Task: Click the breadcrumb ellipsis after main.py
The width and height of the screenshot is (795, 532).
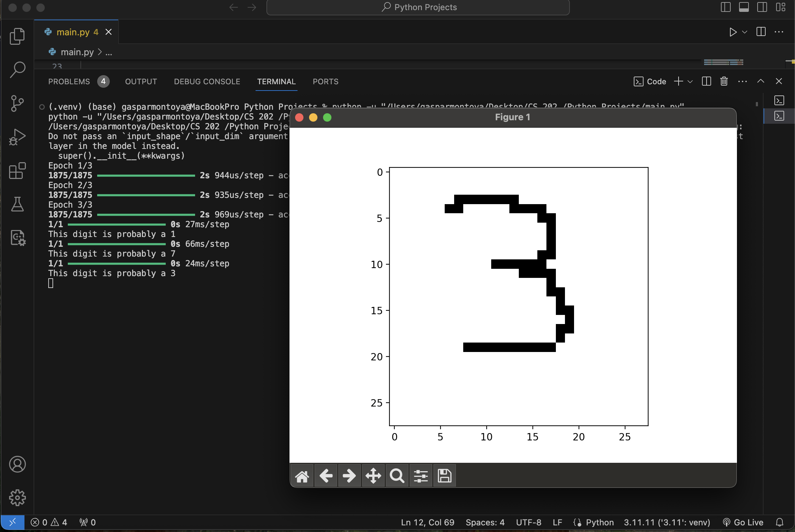Action: pyautogui.click(x=109, y=52)
